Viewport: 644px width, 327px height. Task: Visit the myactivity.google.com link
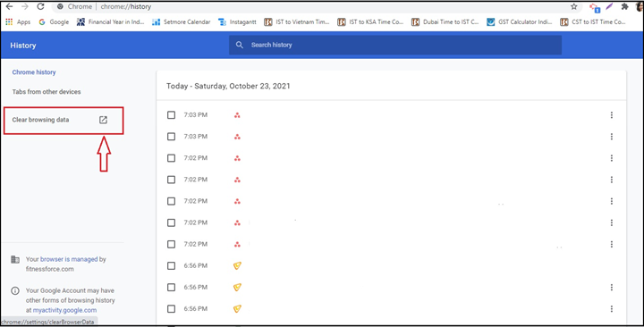(65, 310)
